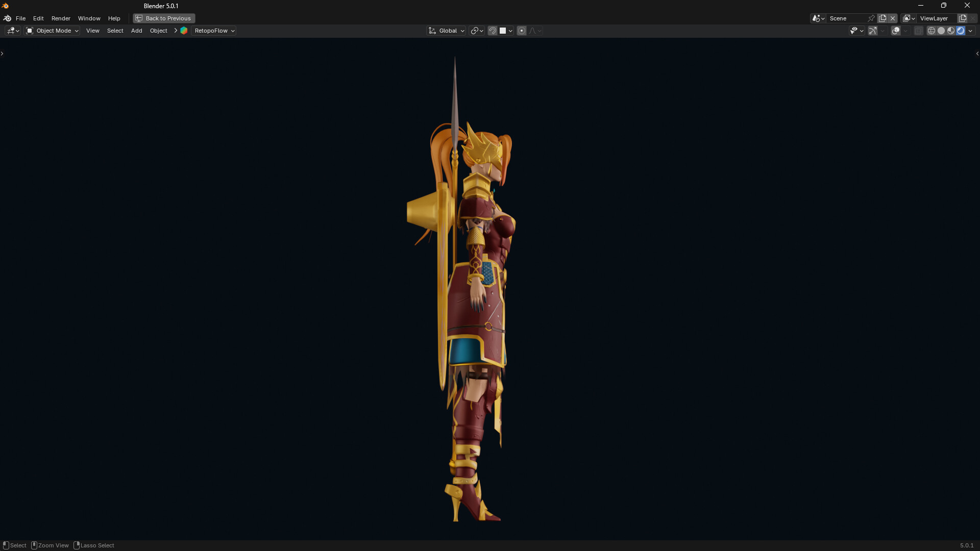Screen dimensions: 980x551
Task: Toggle the snapping magnet icon
Action: [493, 31]
